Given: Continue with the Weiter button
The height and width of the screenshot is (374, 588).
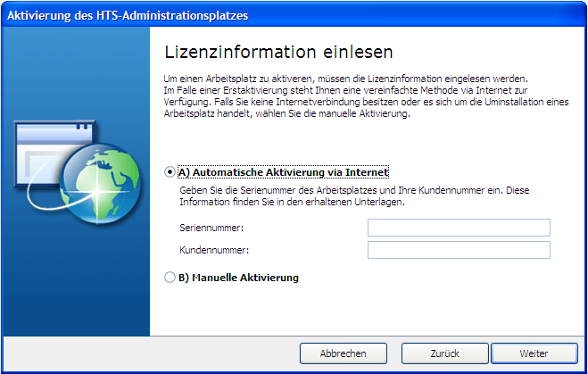Looking at the screenshot, I should pyautogui.click(x=534, y=353).
